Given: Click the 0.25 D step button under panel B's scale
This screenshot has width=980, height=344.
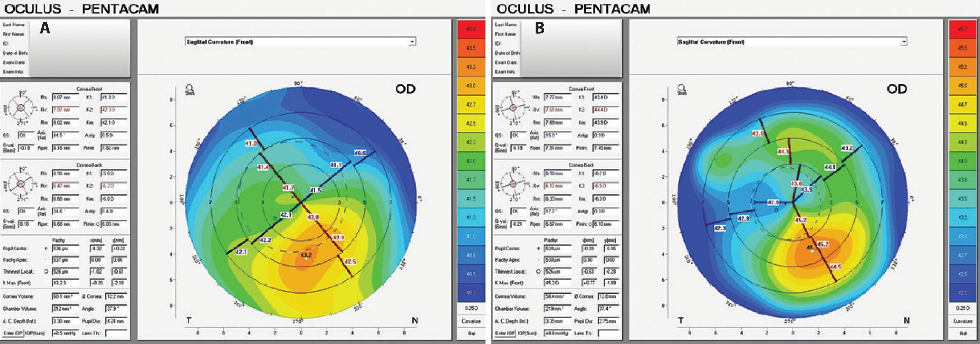Looking at the screenshot, I should coord(963,308).
